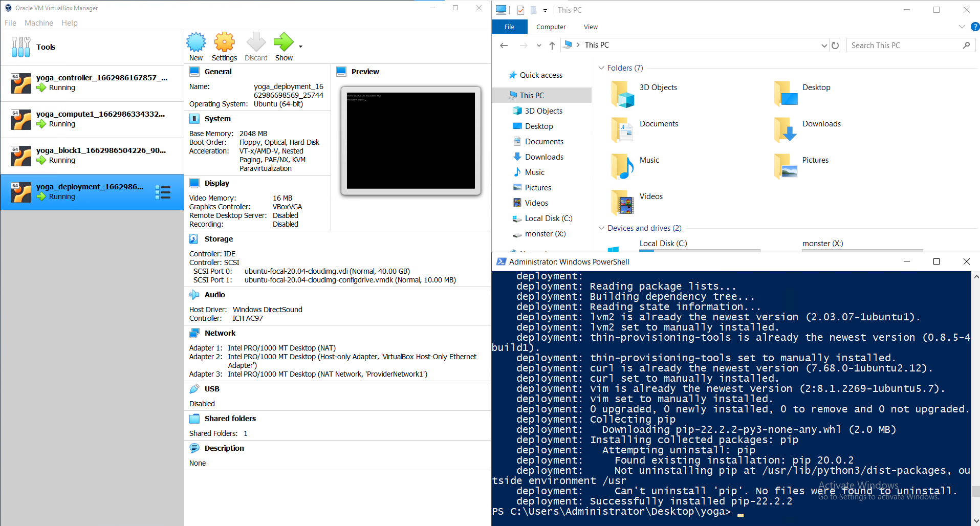Expand the Explorer ribbon chevron
Image resolution: width=980 pixels, height=526 pixels.
[x=962, y=27]
